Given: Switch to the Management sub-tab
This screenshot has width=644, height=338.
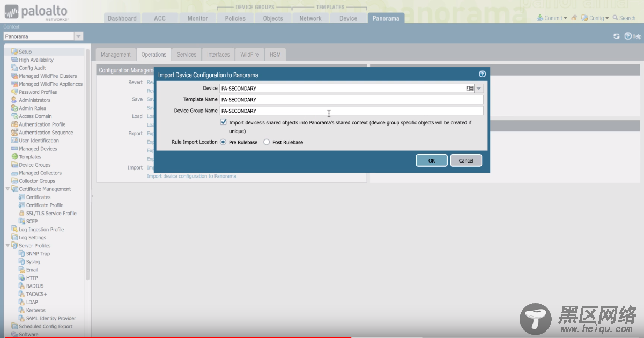Looking at the screenshot, I should click(116, 55).
